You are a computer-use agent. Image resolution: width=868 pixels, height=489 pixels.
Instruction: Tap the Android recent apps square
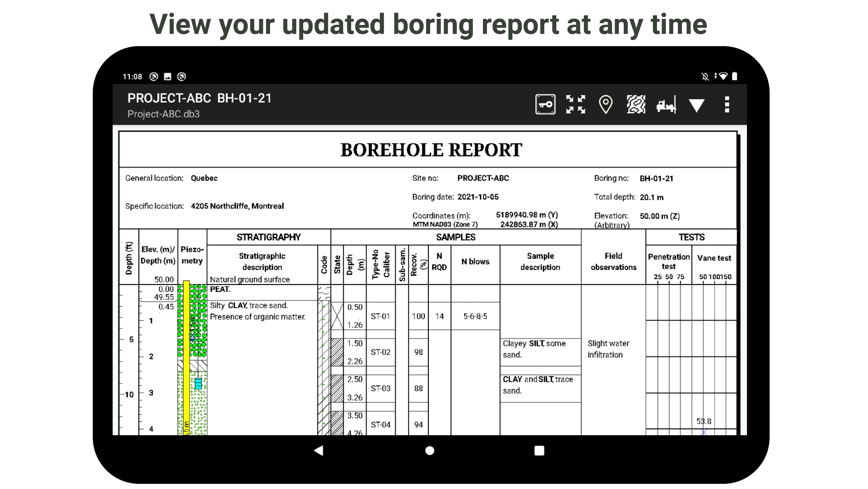pos(539,451)
